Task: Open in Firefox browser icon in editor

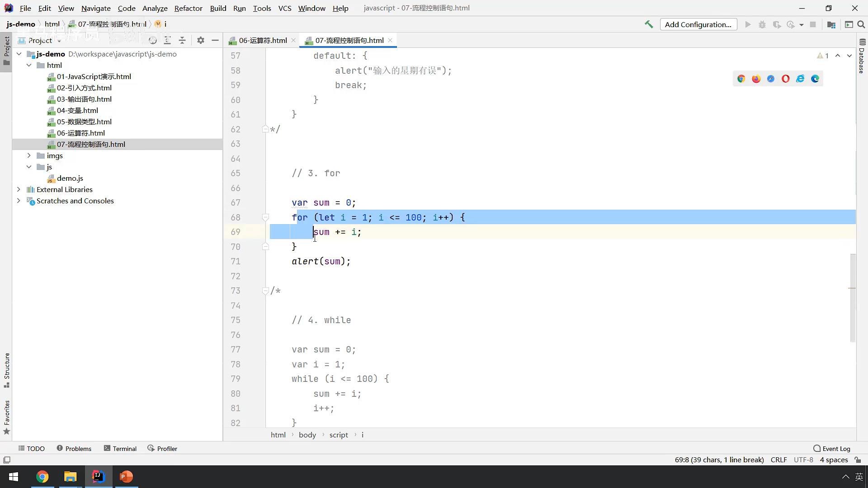Action: click(756, 79)
